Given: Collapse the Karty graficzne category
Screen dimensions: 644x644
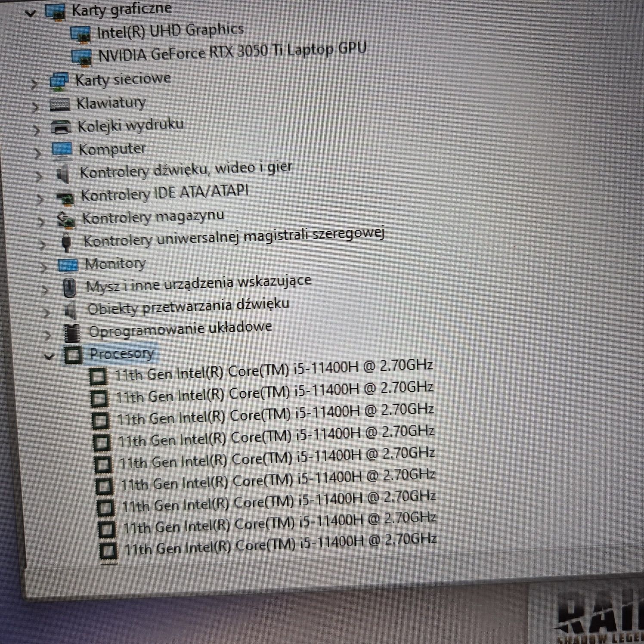Looking at the screenshot, I should pos(30,13).
